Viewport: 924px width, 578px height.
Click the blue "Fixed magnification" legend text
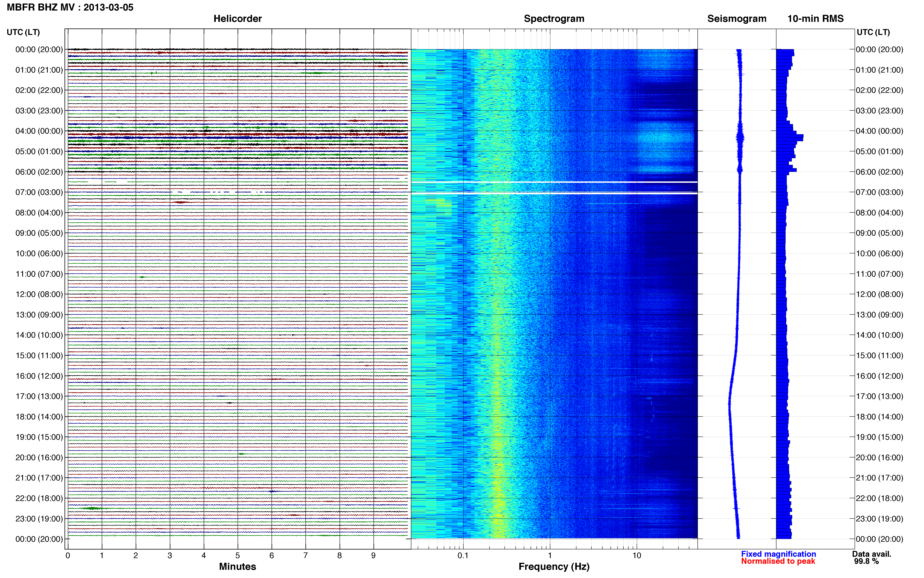[778, 554]
